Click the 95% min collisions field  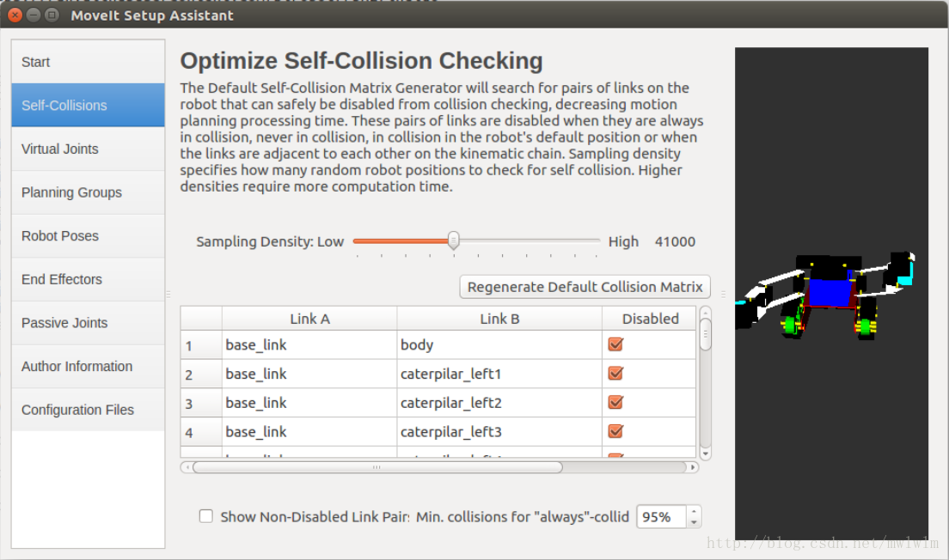click(660, 517)
